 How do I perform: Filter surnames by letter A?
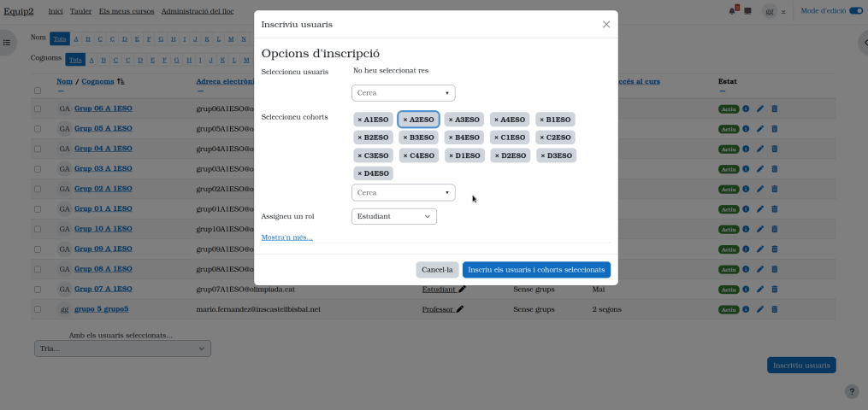point(92,60)
